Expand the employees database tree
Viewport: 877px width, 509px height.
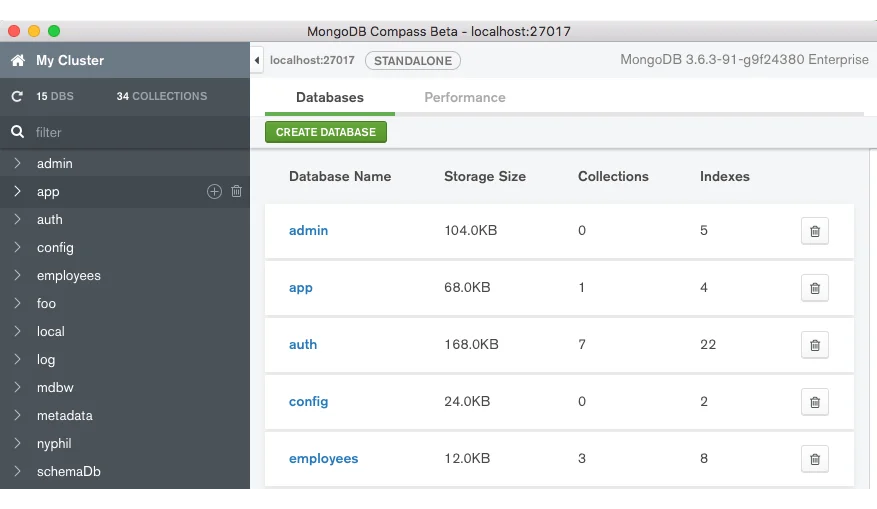click(17, 275)
